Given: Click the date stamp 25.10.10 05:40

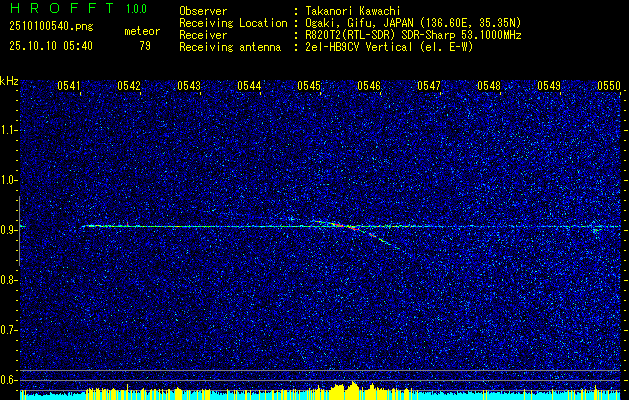Looking at the screenshot, I should (51, 46).
